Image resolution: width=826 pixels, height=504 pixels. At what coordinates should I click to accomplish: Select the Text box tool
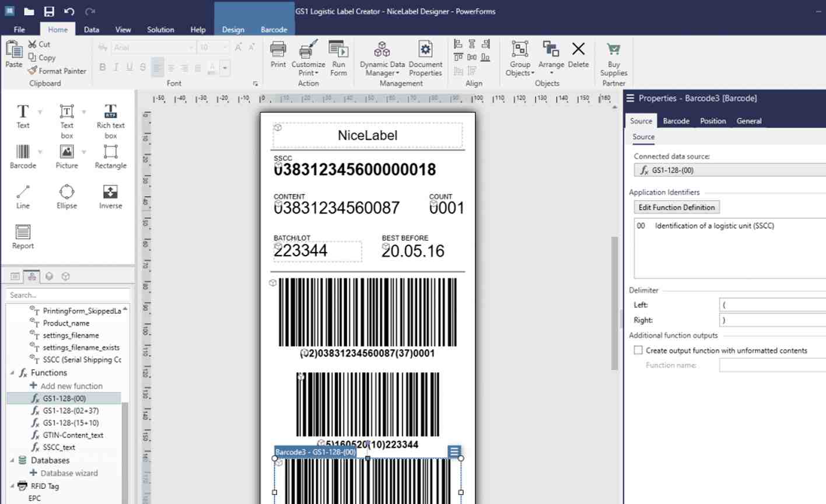(66, 121)
